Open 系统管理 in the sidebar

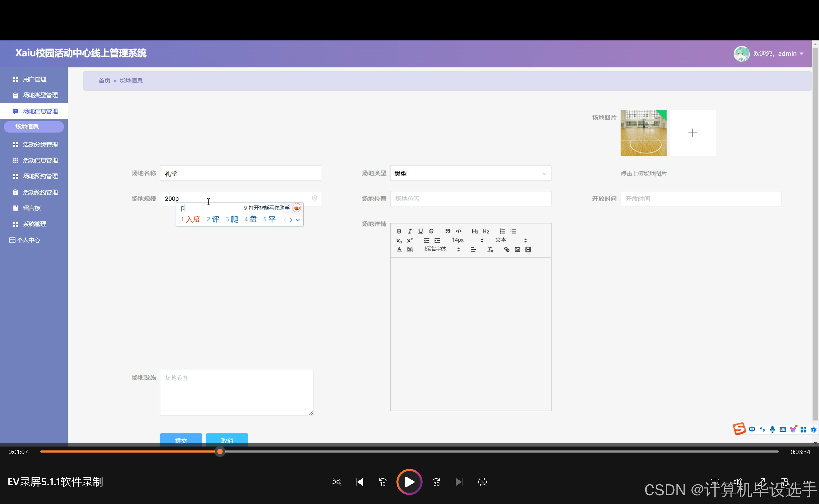(x=34, y=224)
